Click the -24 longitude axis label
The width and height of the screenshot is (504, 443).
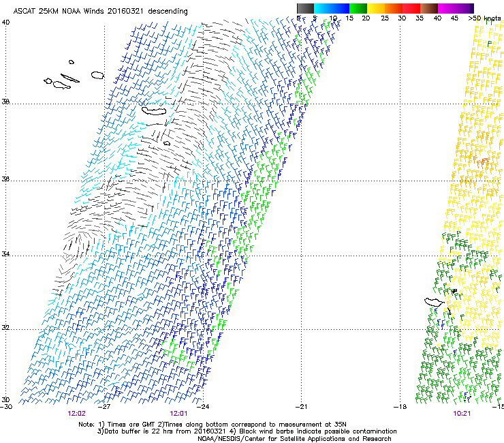tap(202, 407)
